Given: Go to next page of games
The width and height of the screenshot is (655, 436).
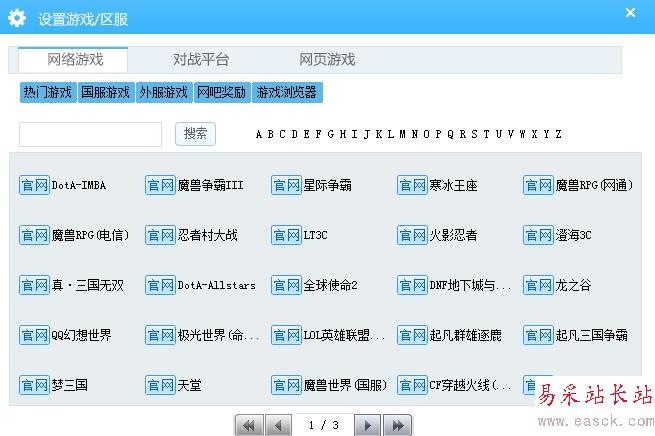Looking at the screenshot, I should pos(368,426).
